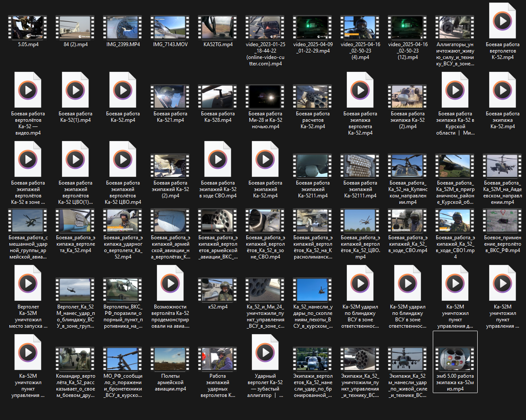Select Боевая_работа_экипажей_вертолётов_Ка_52_ЦВО.mp4
Image resolution: width=526 pixels, height=420 pixels.
tap(360, 220)
